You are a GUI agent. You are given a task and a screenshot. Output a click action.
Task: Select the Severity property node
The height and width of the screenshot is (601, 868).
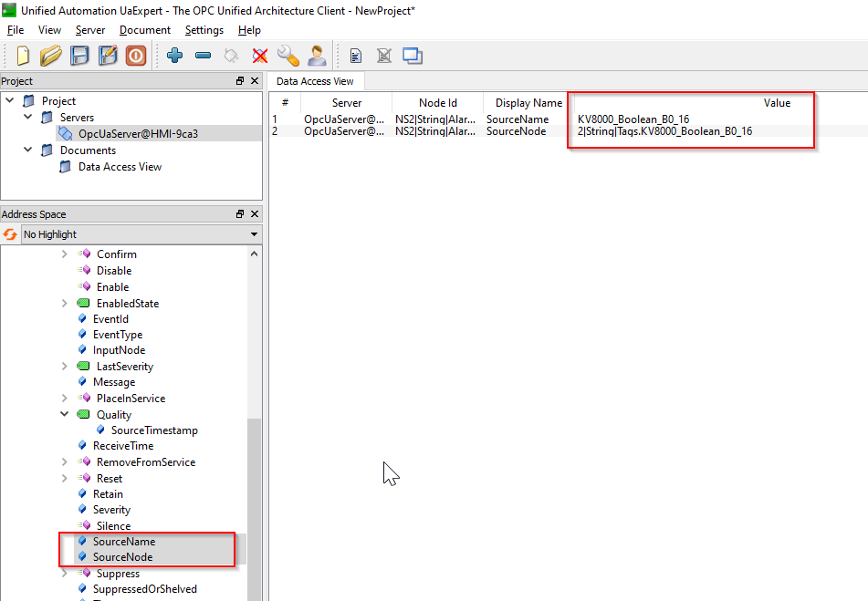[x=112, y=510]
